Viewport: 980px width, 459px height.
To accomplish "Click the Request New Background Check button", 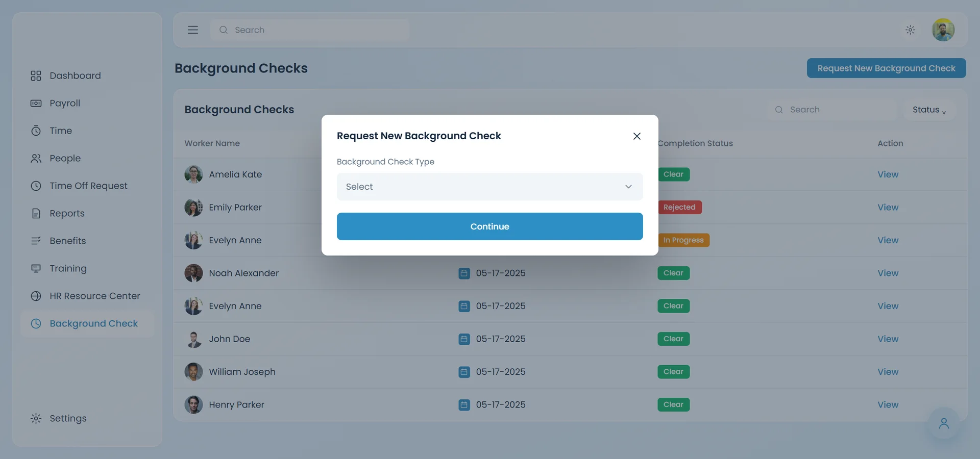I will pos(886,68).
